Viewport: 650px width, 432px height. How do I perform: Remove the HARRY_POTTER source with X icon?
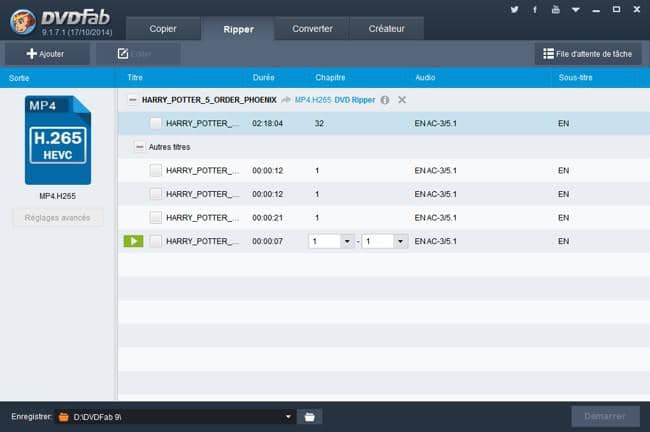pos(402,100)
